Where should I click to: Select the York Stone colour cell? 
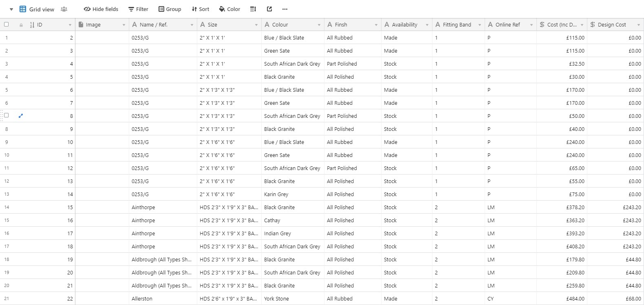tap(293, 298)
